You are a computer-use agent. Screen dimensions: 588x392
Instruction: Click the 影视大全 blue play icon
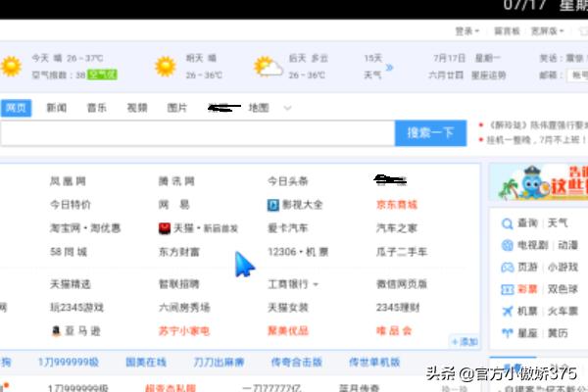(273, 205)
